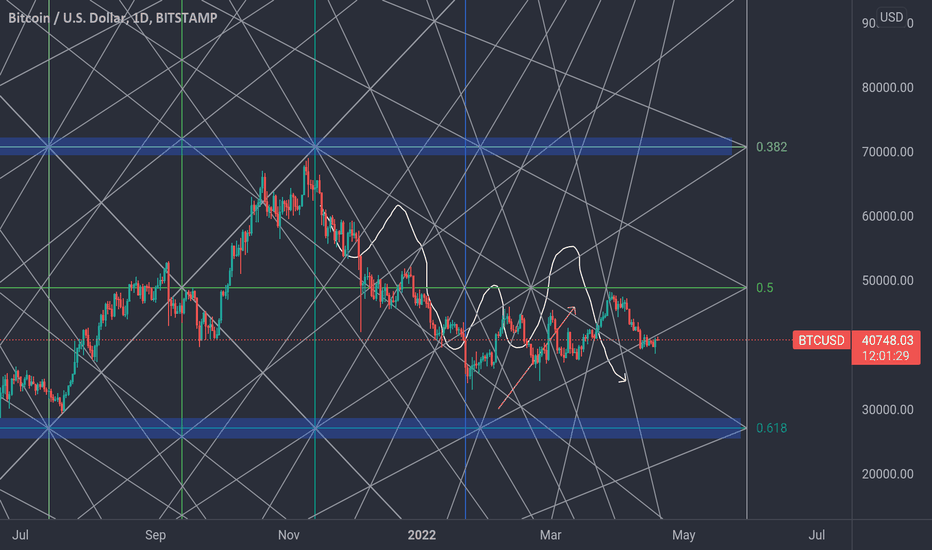Screen dimensions: 932x550
Task: Select the 0.618 Fibonacci level label
Action: [x=771, y=428]
